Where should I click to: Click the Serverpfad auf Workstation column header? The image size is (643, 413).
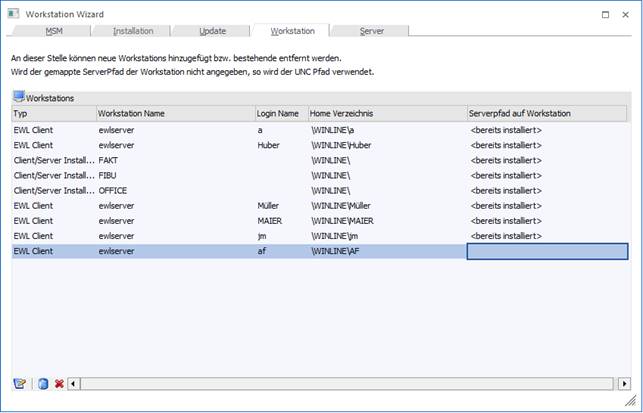pyautogui.click(x=547, y=114)
